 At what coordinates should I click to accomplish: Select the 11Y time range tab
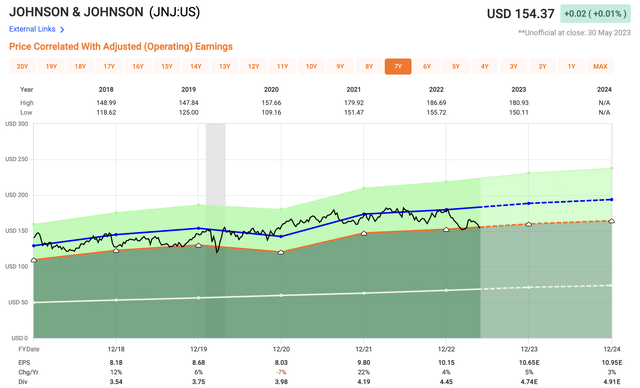(282, 67)
